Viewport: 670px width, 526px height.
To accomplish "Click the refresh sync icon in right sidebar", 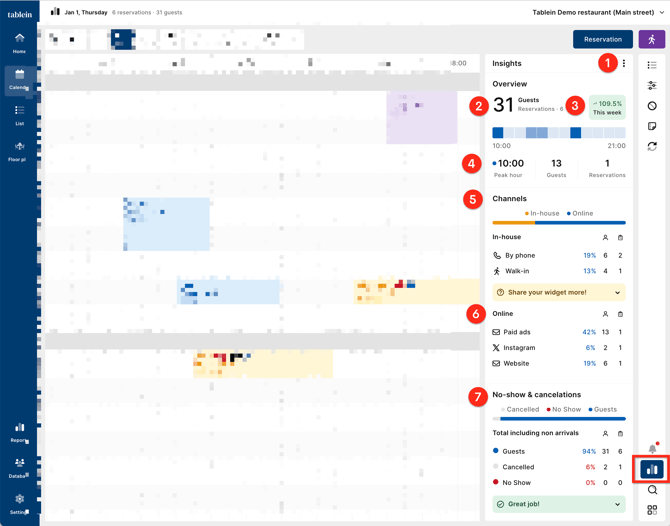I will [x=652, y=146].
